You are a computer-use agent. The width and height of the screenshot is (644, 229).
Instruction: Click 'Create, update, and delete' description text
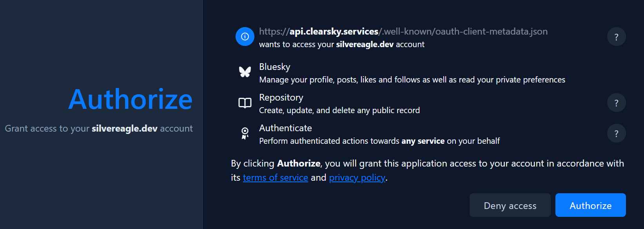(x=339, y=110)
